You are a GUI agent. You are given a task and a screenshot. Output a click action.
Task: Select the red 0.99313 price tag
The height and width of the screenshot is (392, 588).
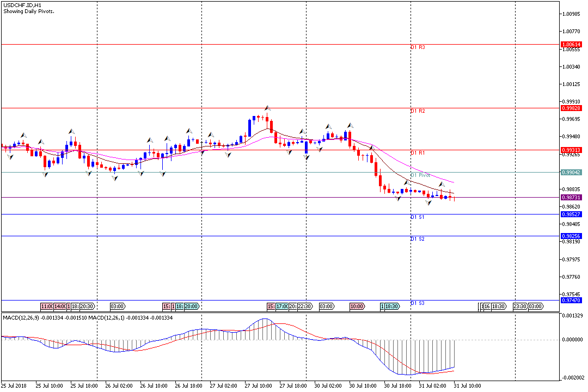coord(571,150)
